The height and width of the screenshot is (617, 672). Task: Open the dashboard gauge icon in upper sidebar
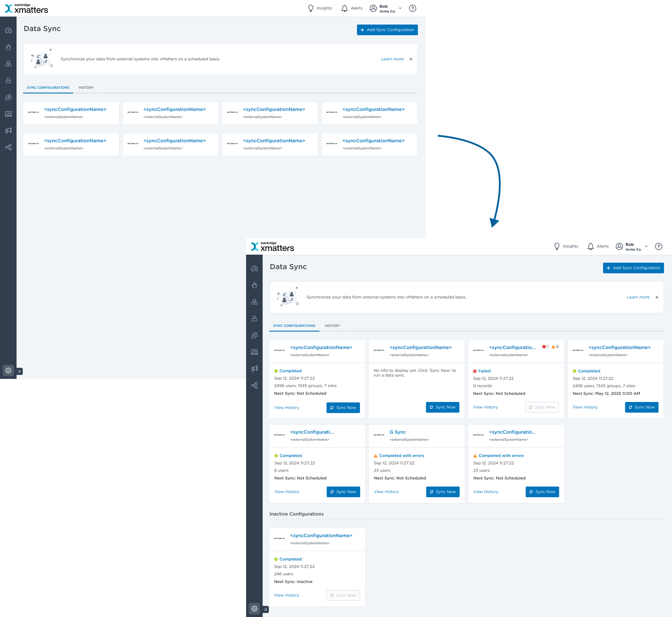point(8,30)
